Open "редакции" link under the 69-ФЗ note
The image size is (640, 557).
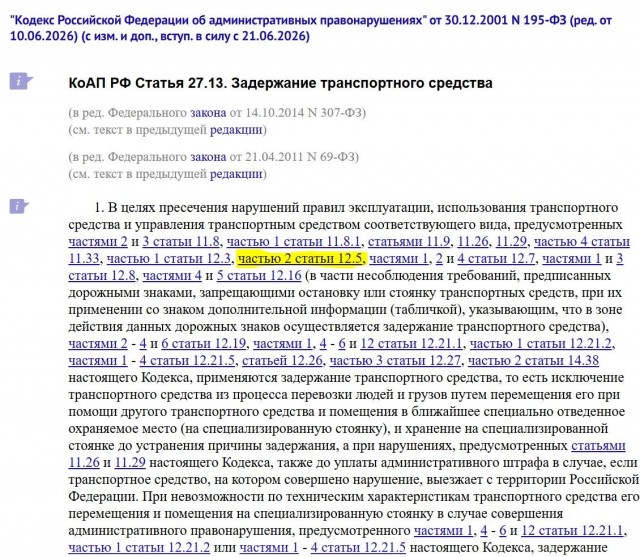(236, 174)
